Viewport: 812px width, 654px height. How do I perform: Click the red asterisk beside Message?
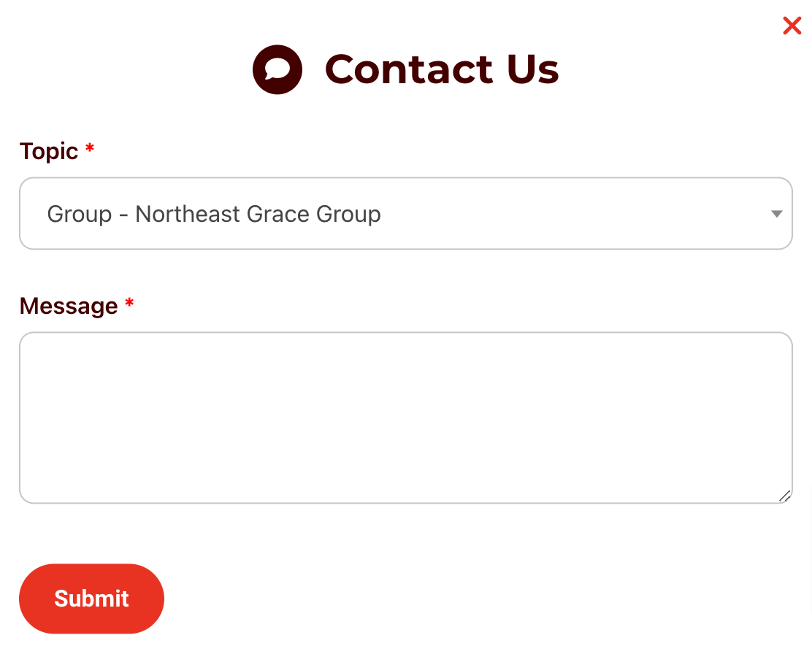tap(129, 302)
